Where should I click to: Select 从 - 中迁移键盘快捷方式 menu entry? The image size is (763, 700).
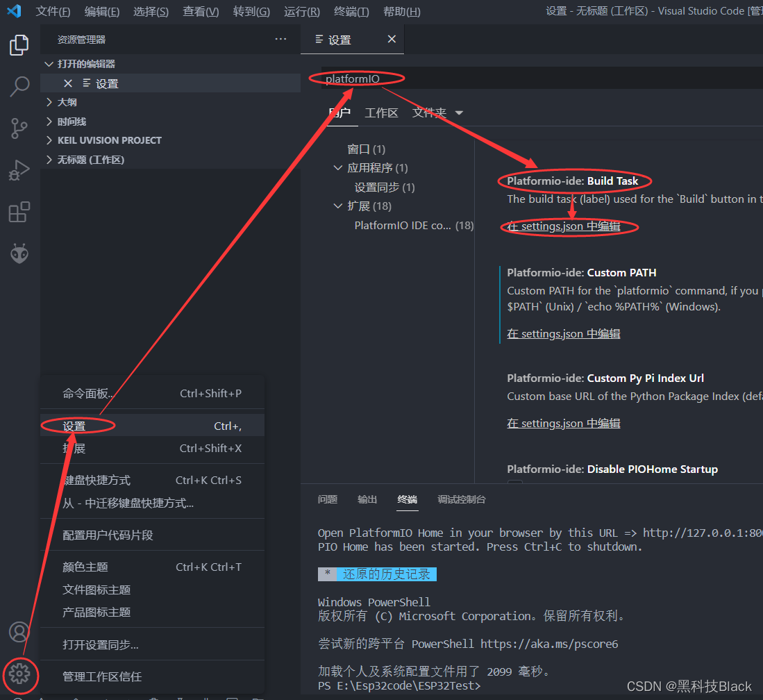152,503
